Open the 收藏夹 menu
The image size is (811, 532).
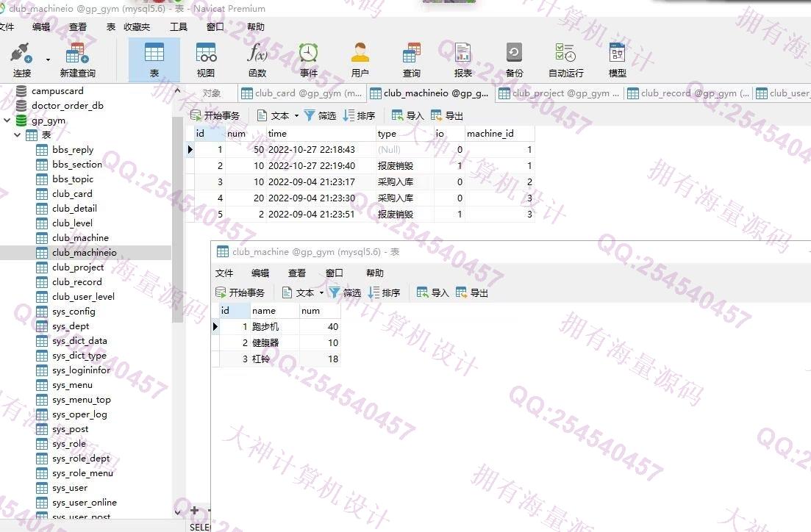tap(137, 27)
